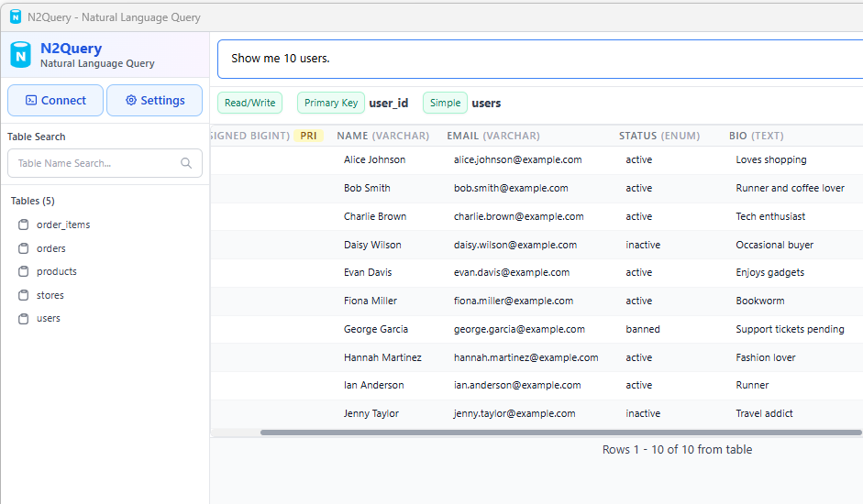Image resolution: width=863 pixels, height=504 pixels.
Task: Click the Travel addict bio cell
Action: (x=765, y=414)
